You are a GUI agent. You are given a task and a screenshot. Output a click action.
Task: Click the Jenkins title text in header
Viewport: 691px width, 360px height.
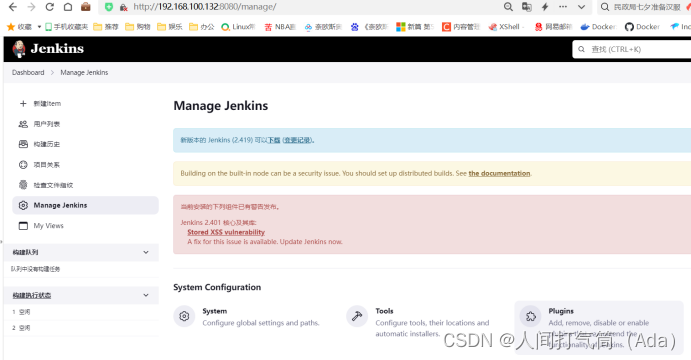(x=57, y=48)
